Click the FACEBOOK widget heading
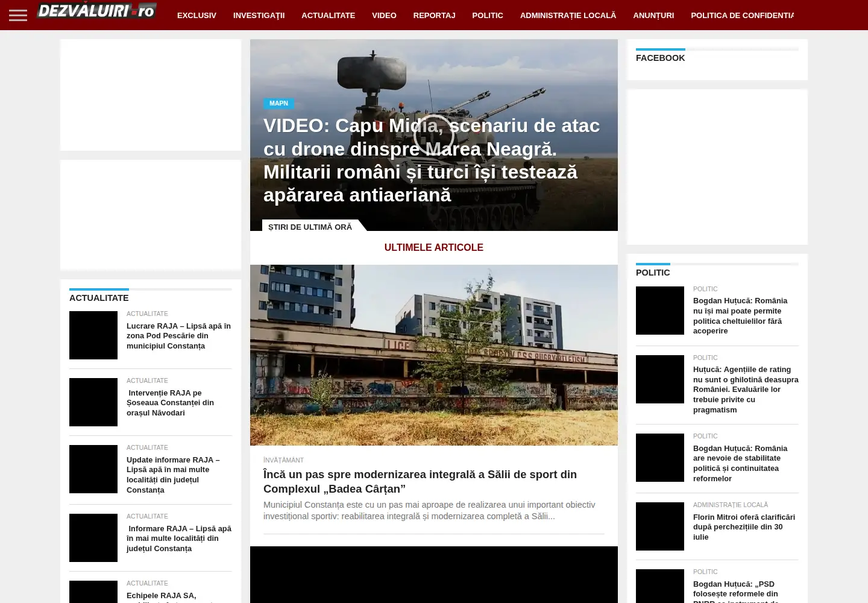Screen dimensions: 868x603 tap(660, 58)
